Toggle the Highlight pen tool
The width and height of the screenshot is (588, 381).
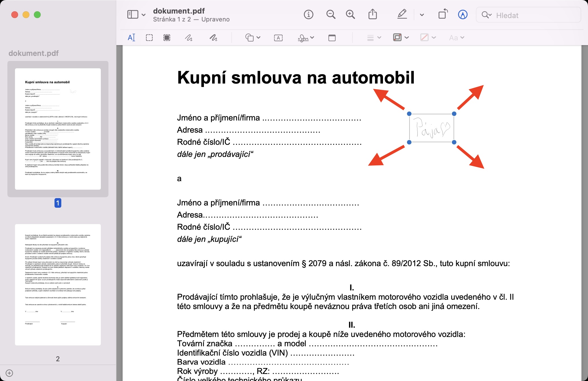click(402, 14)
